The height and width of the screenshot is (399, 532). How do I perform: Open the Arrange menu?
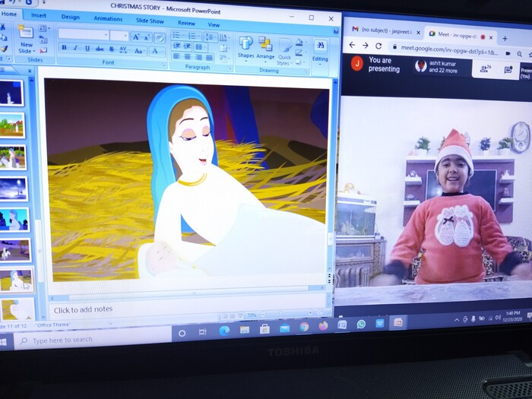point(265,50)
